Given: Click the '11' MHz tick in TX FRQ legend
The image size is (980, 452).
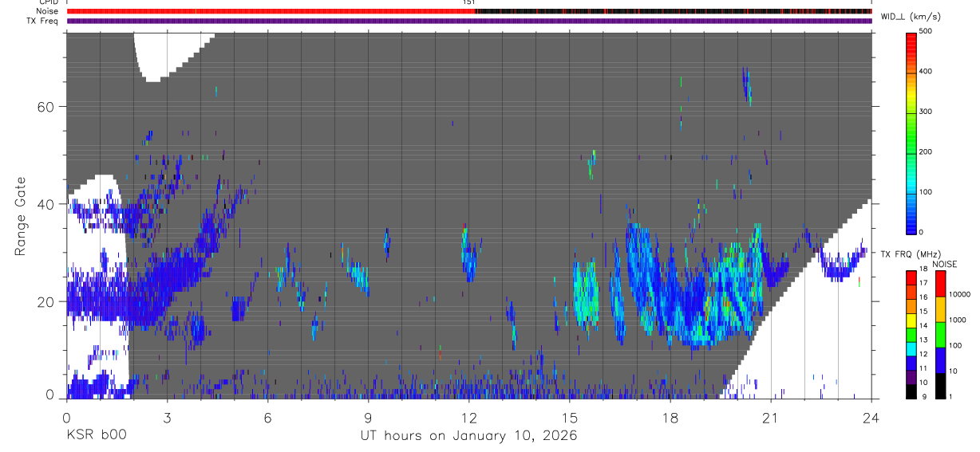Looking at the screenshot, I should [923, 368].
